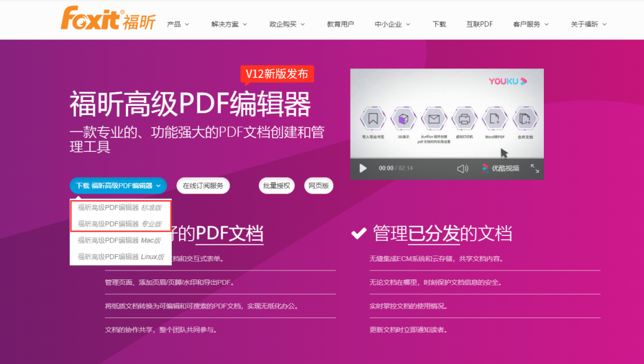This screenshot has width=644, height=364.
Task: Click the 在线订阅服务 button
Action: point(203,185)
